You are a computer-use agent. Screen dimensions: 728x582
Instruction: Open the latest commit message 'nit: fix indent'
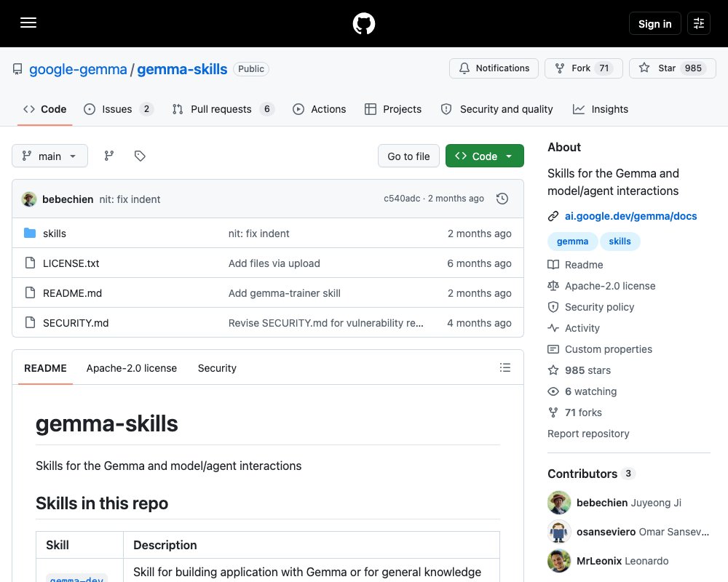130,199
